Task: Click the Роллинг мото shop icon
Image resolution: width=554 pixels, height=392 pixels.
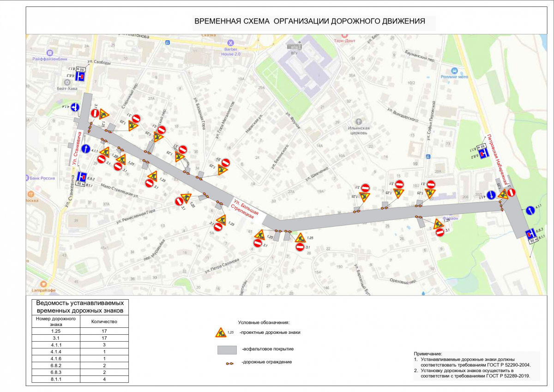Action: point(455,71)
